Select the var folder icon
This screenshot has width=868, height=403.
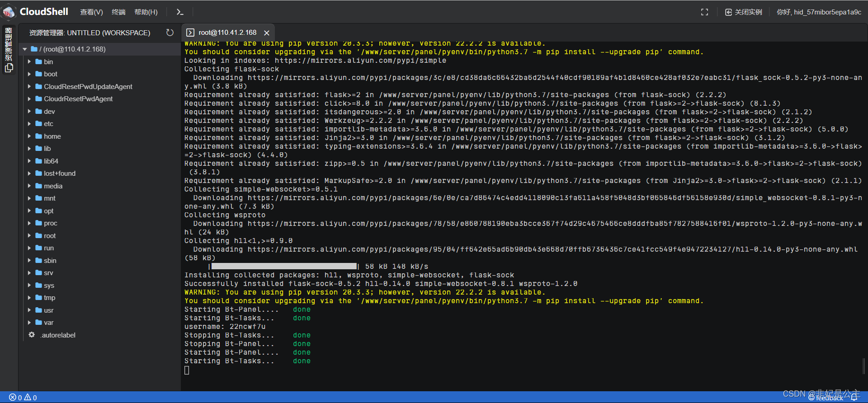pos(39,323)
